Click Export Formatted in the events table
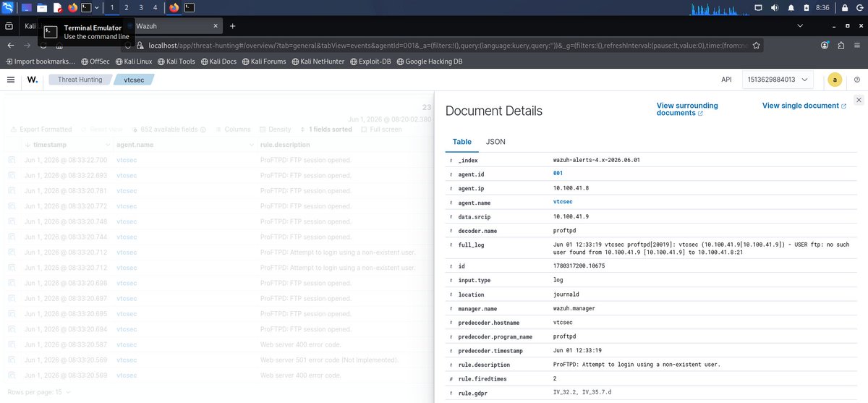The height and width of the screenshot is (403, 868). (x=41, y=130)
